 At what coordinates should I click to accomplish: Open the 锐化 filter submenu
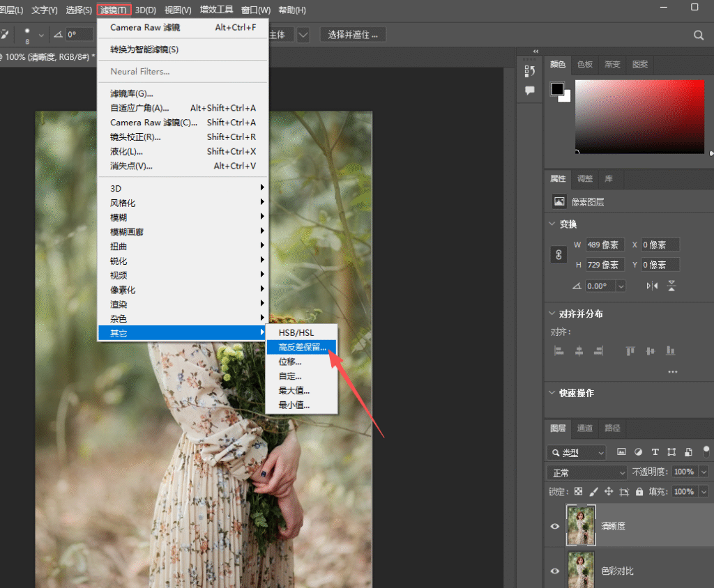pyautogui.click(x=183, y=261)
